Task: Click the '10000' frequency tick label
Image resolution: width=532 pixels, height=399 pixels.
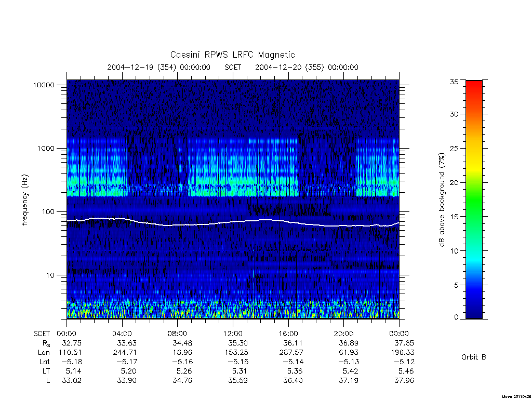Action: coord(44,85)
